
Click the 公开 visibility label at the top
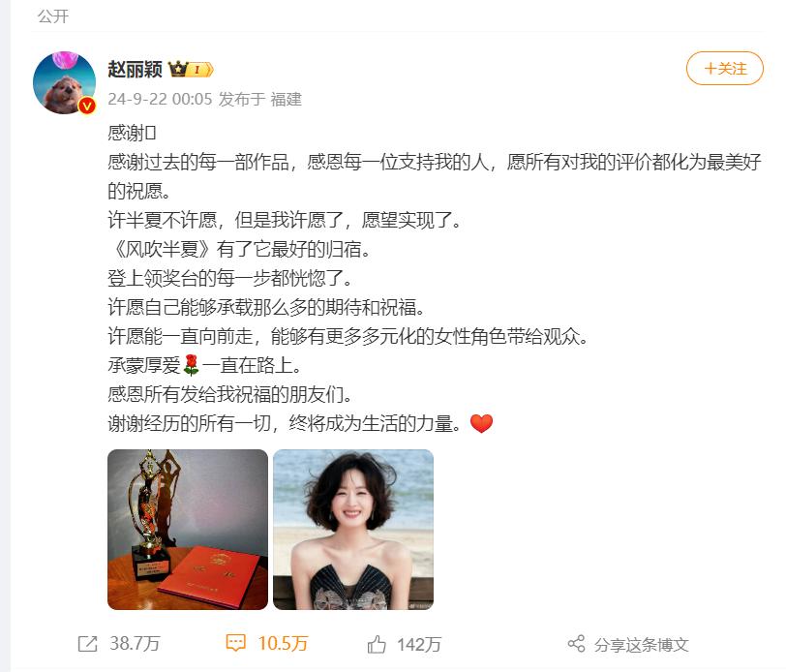[x=52, y=16]
